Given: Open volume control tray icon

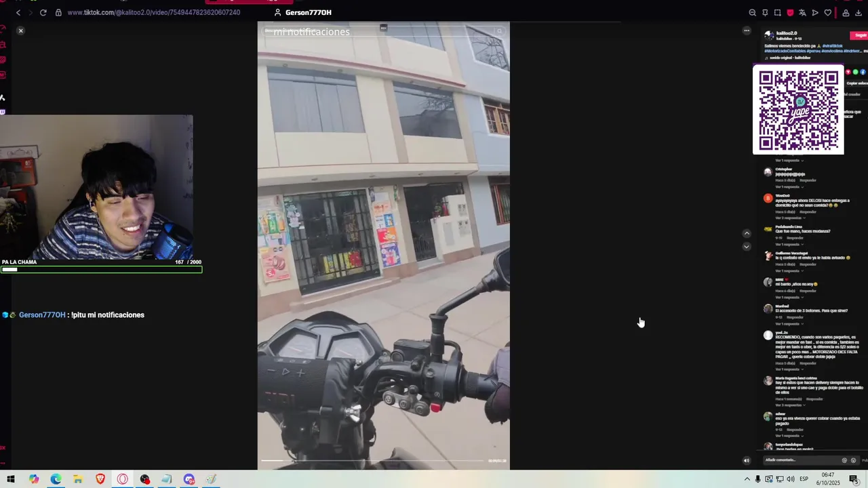Looking at the screenshot, I should [791, 479].
